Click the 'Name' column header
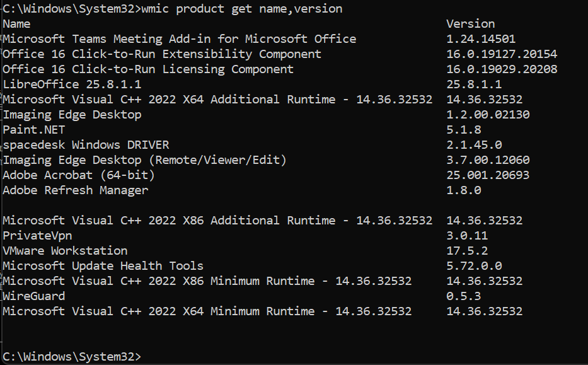 (x=16, y=24)
